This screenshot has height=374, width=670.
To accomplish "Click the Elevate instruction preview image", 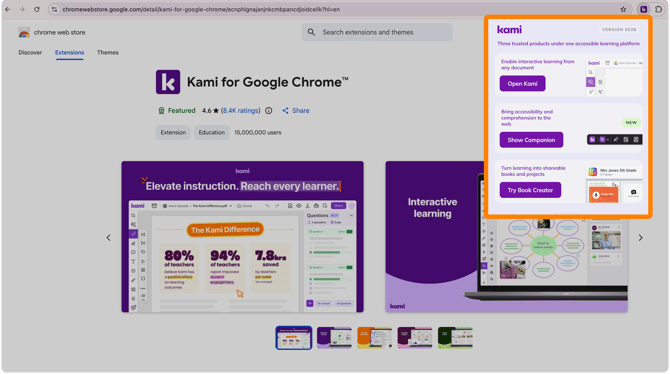I will tap(242, 237).
